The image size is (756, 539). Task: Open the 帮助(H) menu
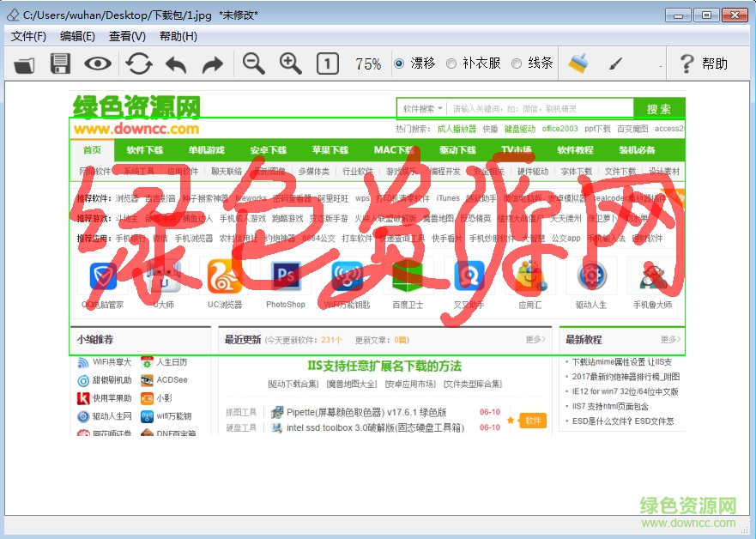[178, 36]
